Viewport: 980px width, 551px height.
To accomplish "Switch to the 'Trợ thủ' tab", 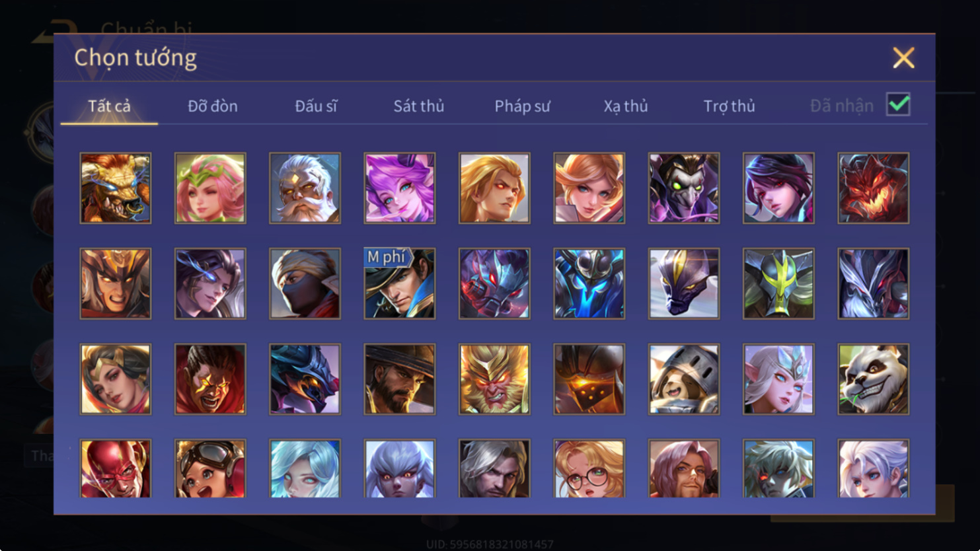I will [729, 106].
